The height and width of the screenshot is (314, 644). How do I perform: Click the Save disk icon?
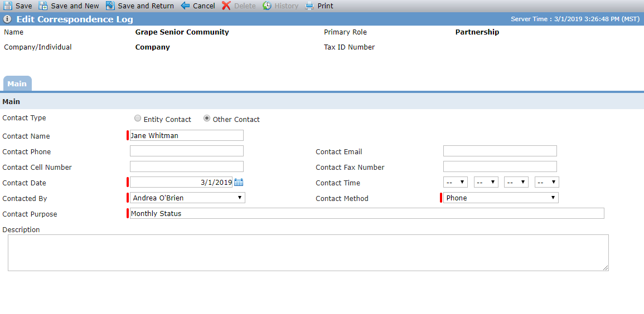[8, 6]
